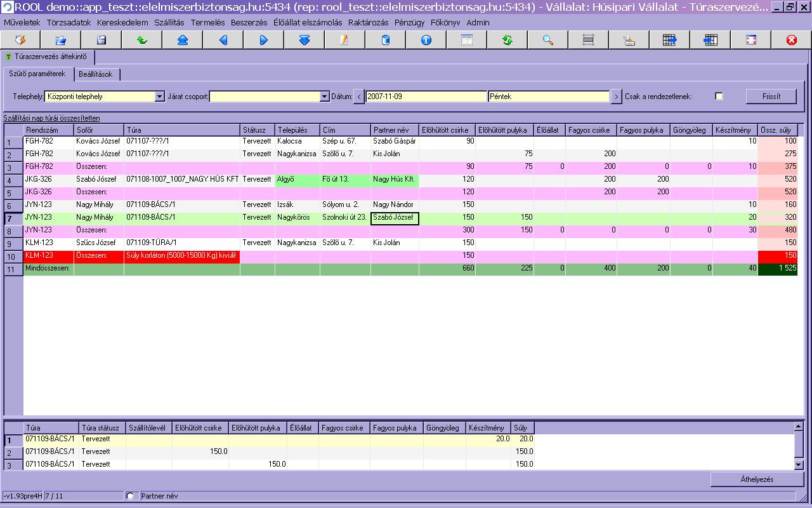This screenshot has width=812, height=508.
Task: Open the Járat csoport dropdown
Action: pyautogui.click(x=324, y=97)
